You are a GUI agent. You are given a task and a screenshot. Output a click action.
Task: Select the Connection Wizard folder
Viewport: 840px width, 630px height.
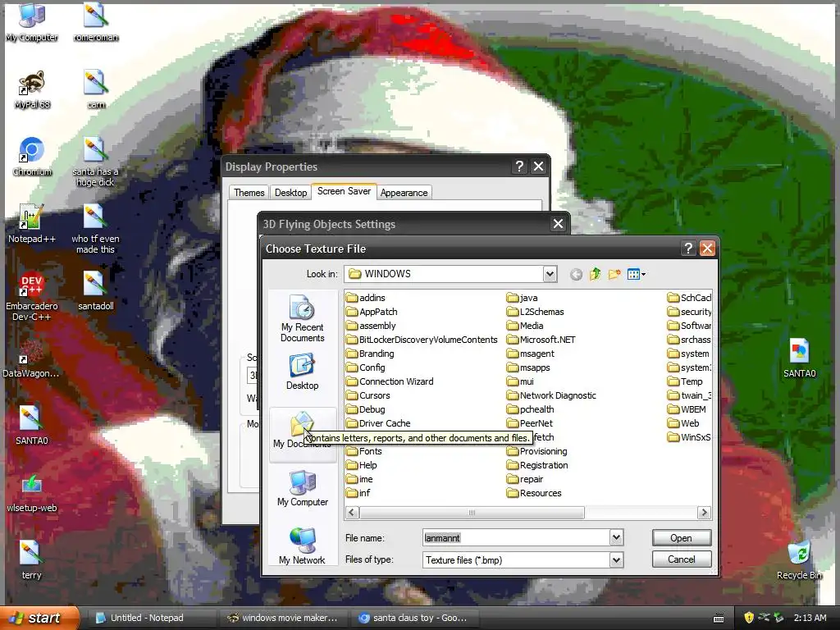tap(390, 381)
